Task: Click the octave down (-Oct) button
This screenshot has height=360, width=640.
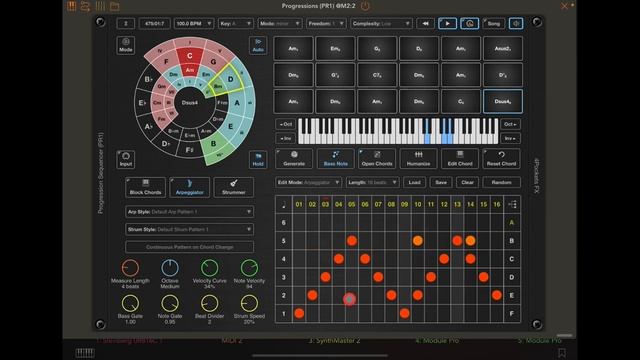Action: [286, 124]
